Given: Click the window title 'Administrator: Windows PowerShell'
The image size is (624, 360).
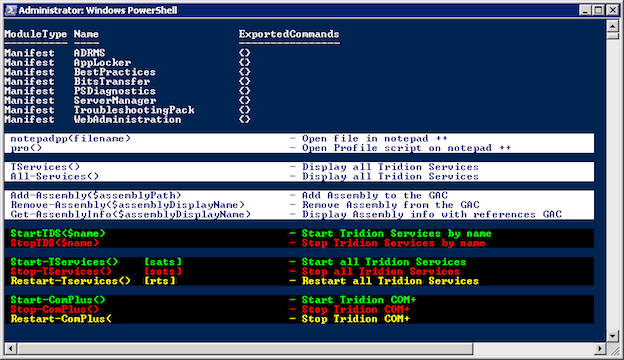Looking at the screenshot, I should [x=98, y=10].
